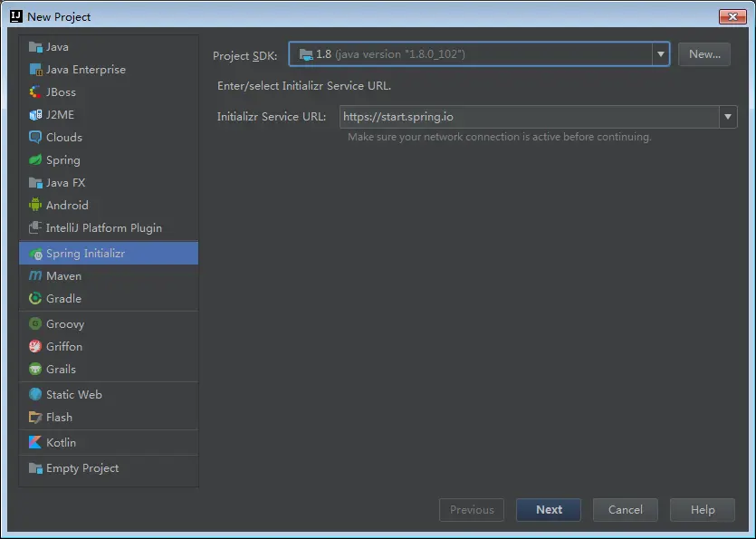Choose the Gradle project type label

click(x=63, y=299)
